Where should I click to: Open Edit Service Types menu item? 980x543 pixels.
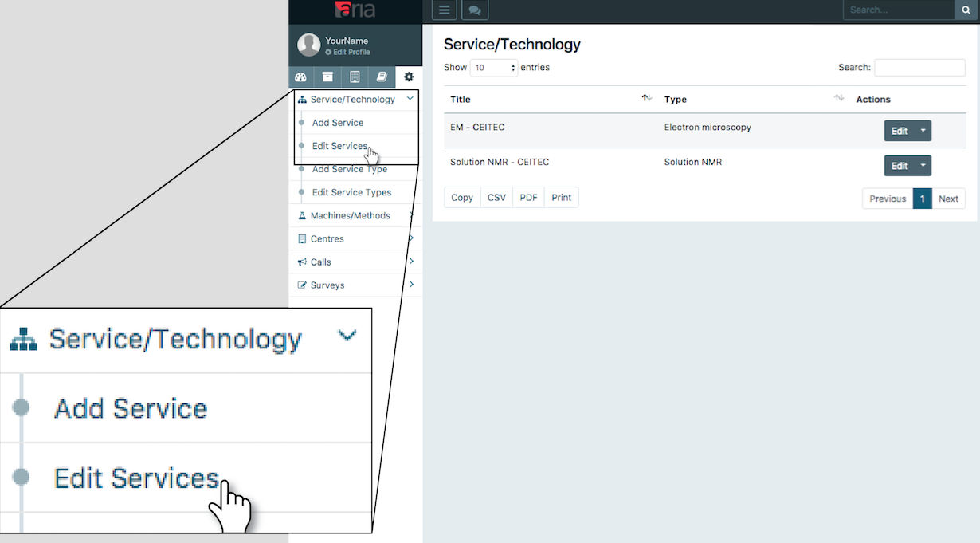coord(351,192)
